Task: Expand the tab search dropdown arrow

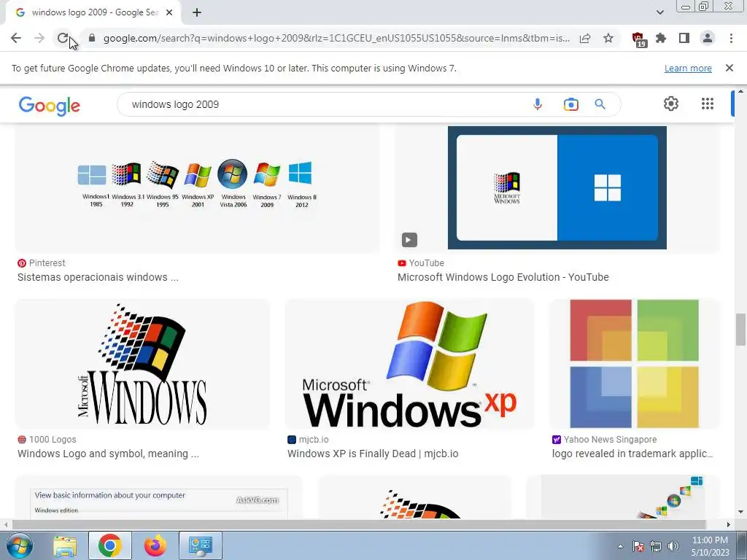Action: coord(659,12)
